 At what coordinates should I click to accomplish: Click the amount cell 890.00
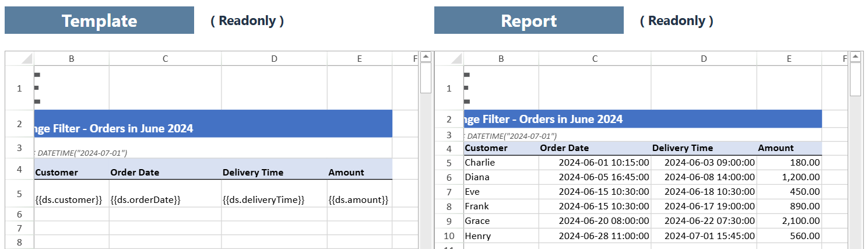pyautogui.click(x=789, y=206)
